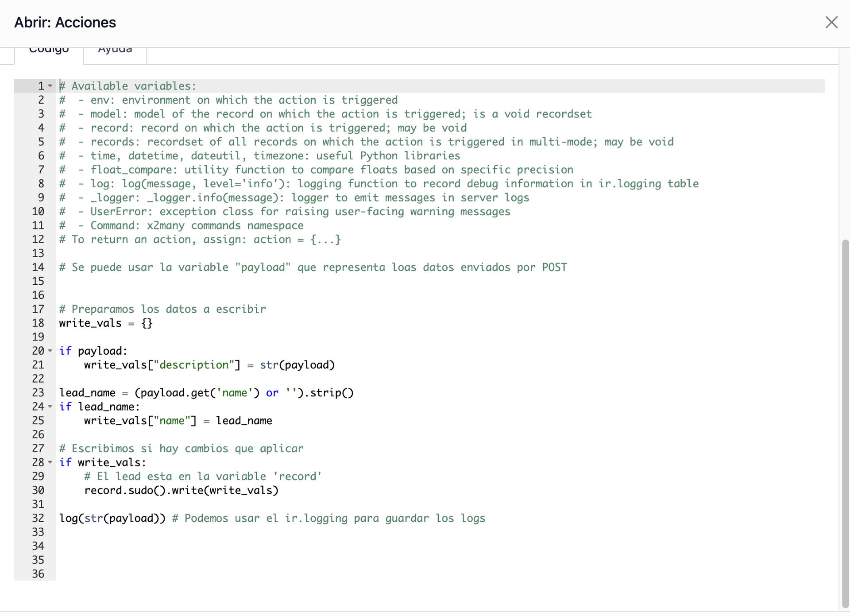Screen dimensions: 850x616
Task: Click the 'log(str(payload))' statement
Action: tap(112, 518)
